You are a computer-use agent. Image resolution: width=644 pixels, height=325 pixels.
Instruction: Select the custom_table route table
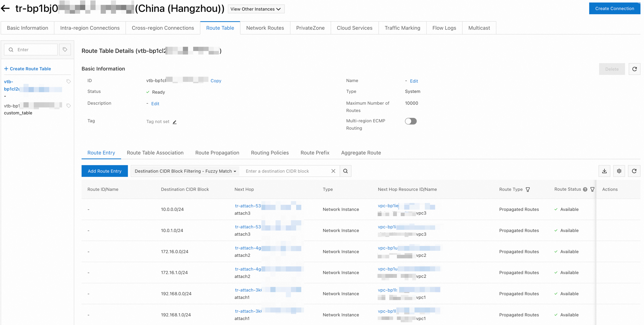point(18,113)
